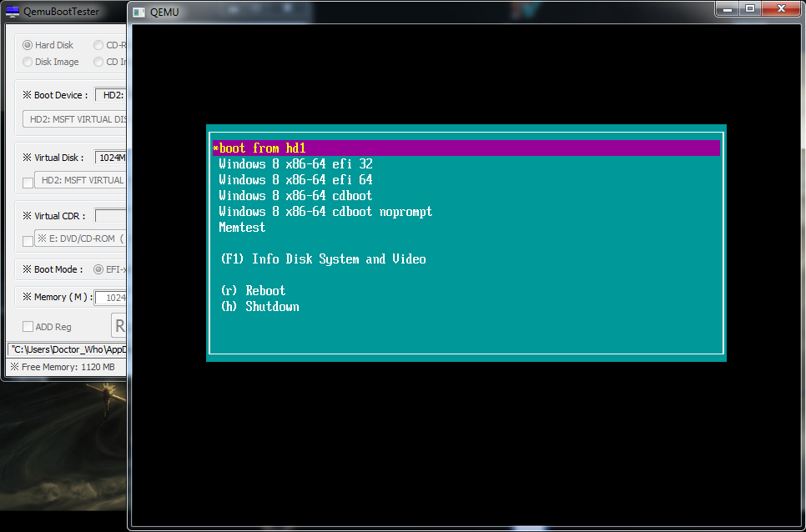
Task: Choose the '(r) Reboot' option
Action: pos(253,291)
